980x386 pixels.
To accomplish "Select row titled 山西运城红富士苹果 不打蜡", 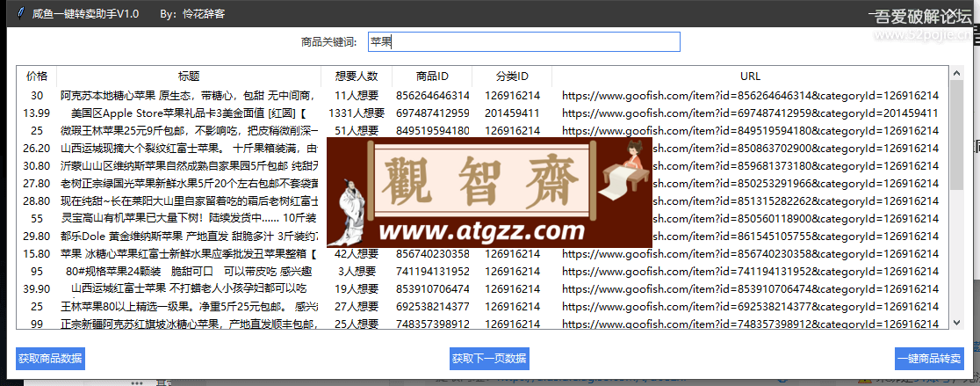I will (x=482, y=288).
